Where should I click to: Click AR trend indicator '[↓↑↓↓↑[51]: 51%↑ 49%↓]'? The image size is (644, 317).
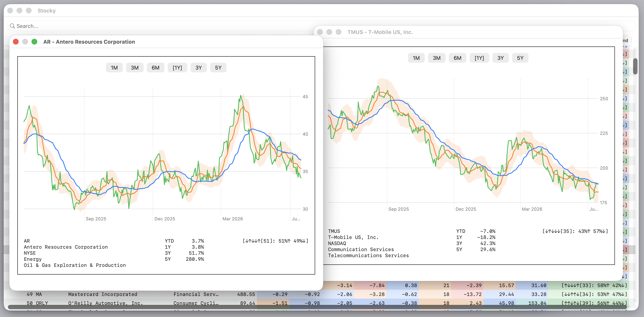pyautogui.click(x=275, y=241)
